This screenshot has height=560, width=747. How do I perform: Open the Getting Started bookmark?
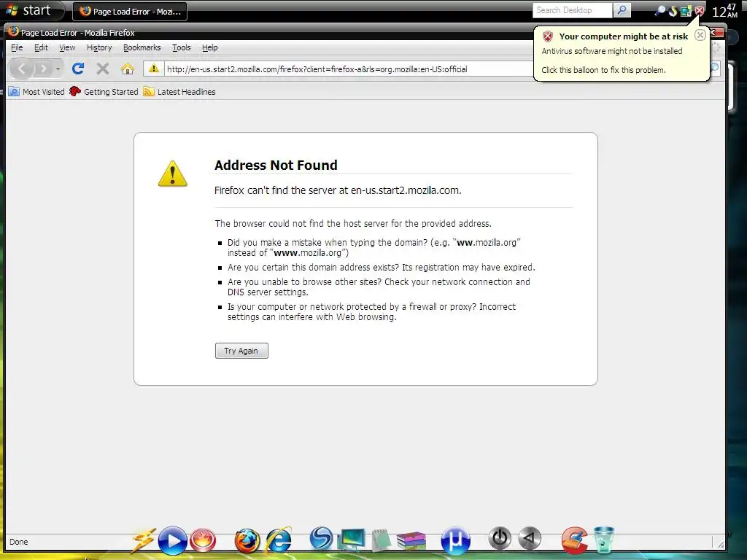[104, 92]
